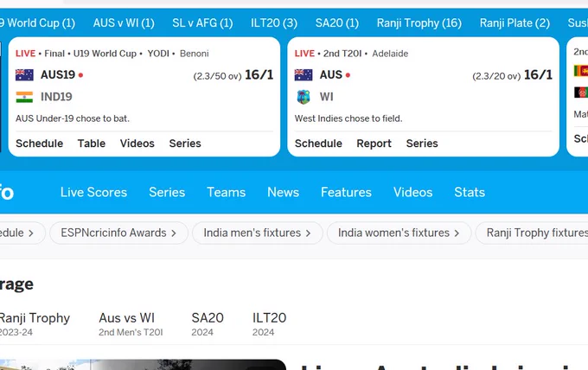Click 16/1 score in U19 World Cup card

(x=259, y=75)
